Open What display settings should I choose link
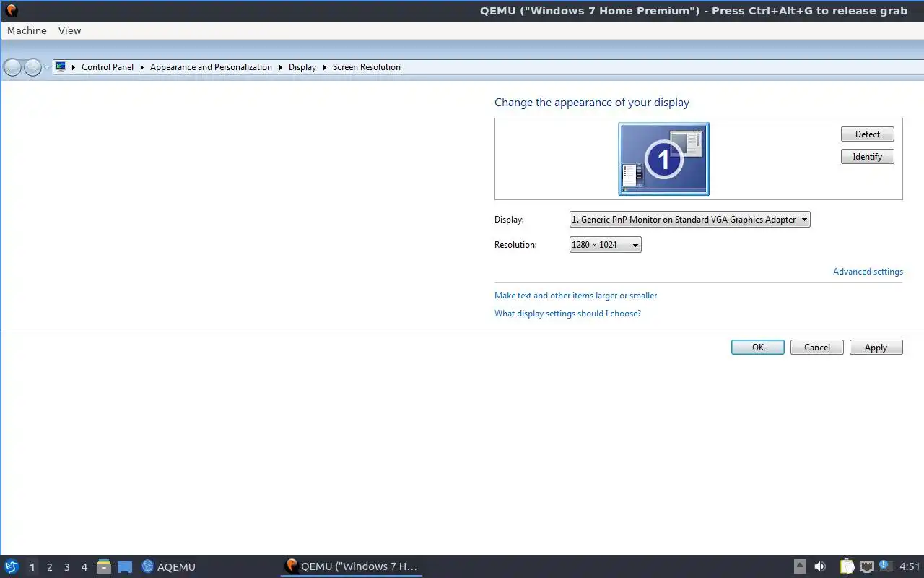 click(x=567, y=314)
